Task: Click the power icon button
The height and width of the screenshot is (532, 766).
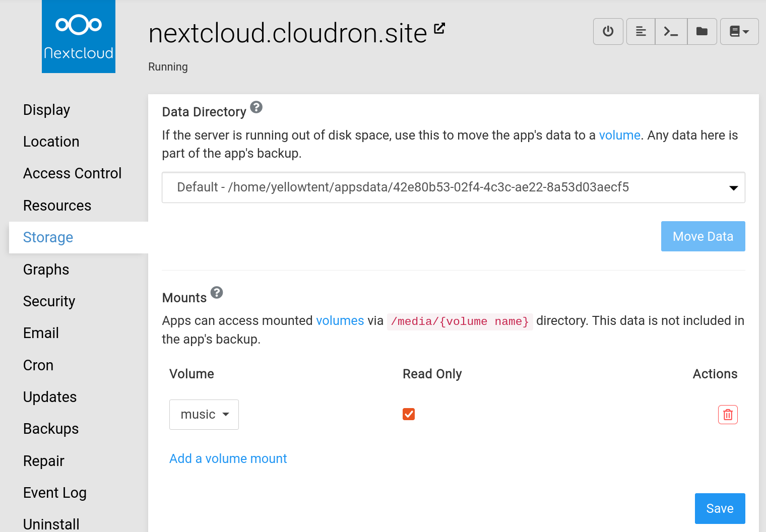Action: tap(608, 31)
